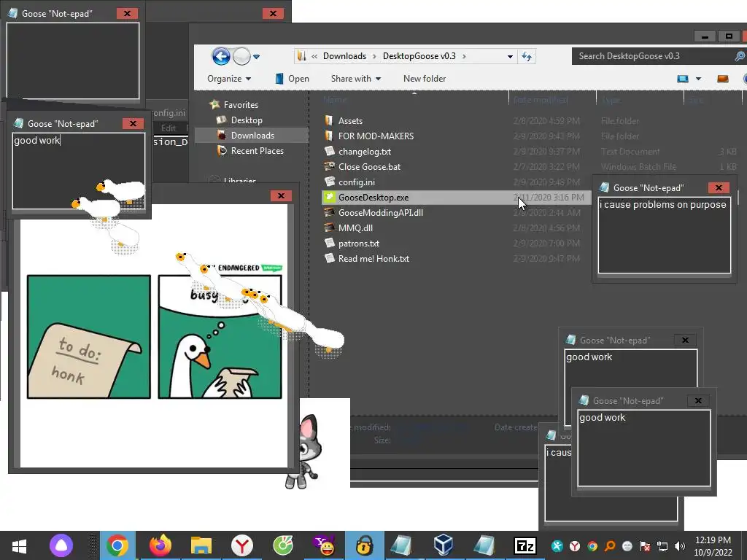Open Action Center flag tray icon
Viewport: 747px width, 560px height.
[645, 546]
